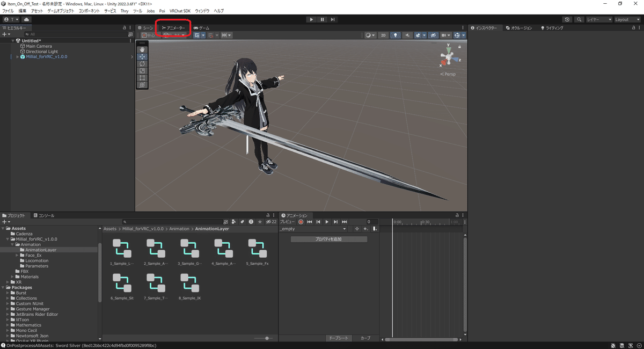Toggle scene lighting lightbulb
The image size is (644, 349).
click(x=396, y=35)
